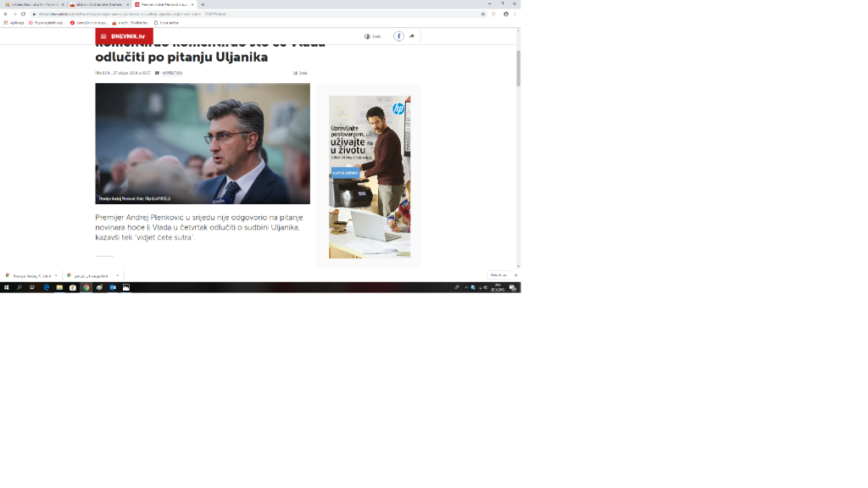Open the taskbar clock and date
The image size is (868, 488).
(498, 288)
